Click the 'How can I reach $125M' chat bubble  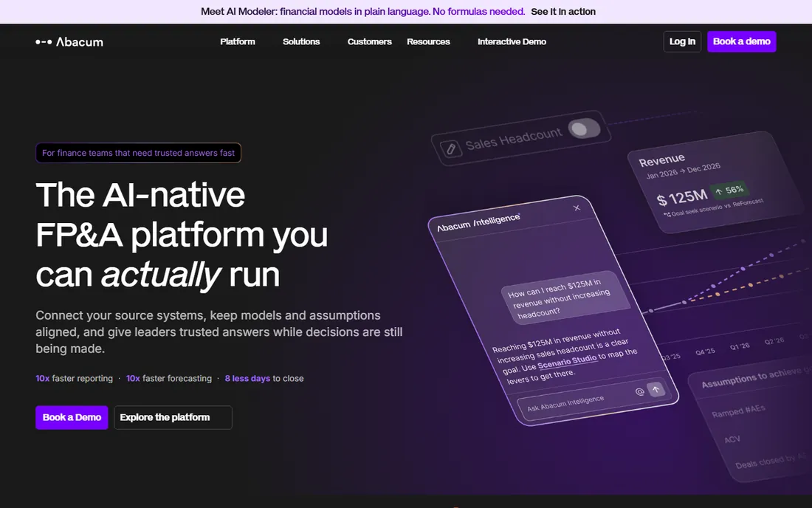[565, 298]
